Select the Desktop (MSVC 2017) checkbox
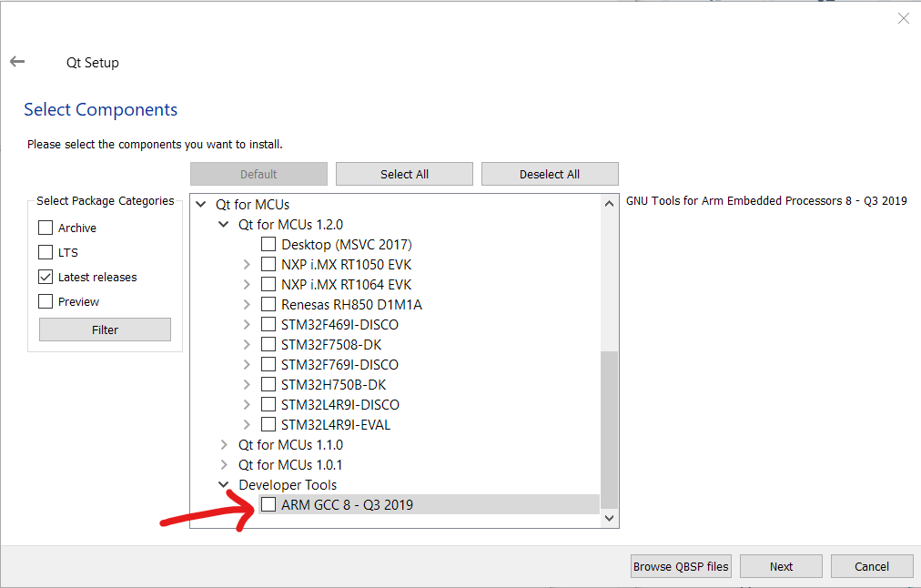 (268, 244)
